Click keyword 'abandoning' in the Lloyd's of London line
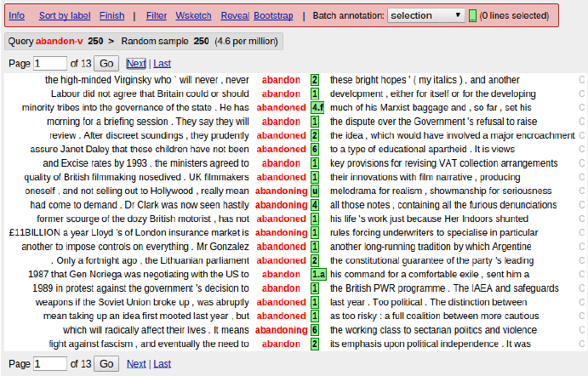The width and height of the screenshot is (588, 376). (281, 233)
